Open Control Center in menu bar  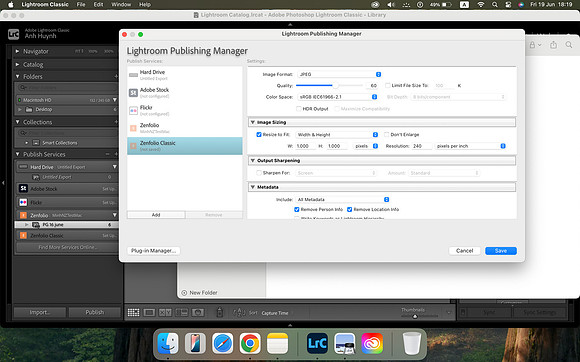click(508, 4)
